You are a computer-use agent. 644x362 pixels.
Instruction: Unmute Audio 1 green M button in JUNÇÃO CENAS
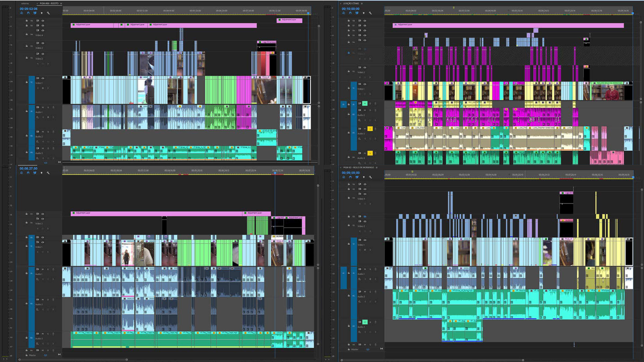point(365,103)
